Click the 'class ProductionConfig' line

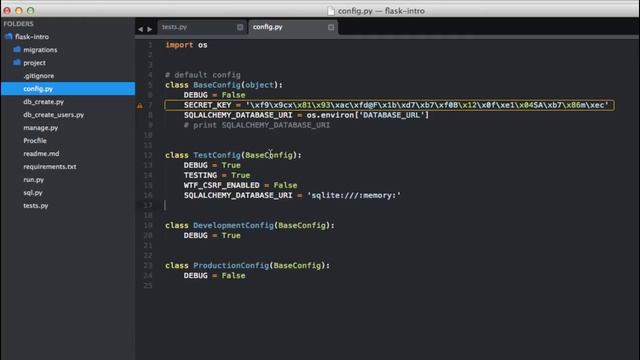coord(247,265)
